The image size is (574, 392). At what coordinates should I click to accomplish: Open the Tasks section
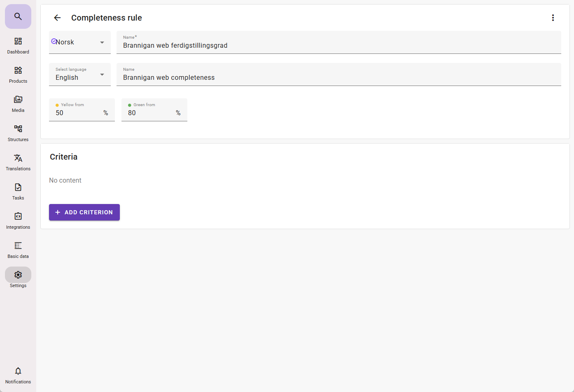pos(18,191)
